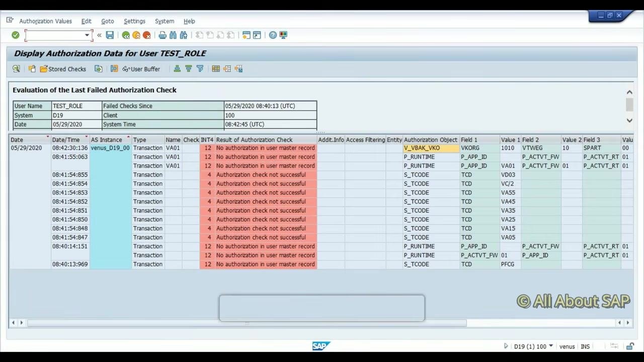Screen dimensions: 644x362
Task: Click the filter funnel icon
Action: point(200,69)
